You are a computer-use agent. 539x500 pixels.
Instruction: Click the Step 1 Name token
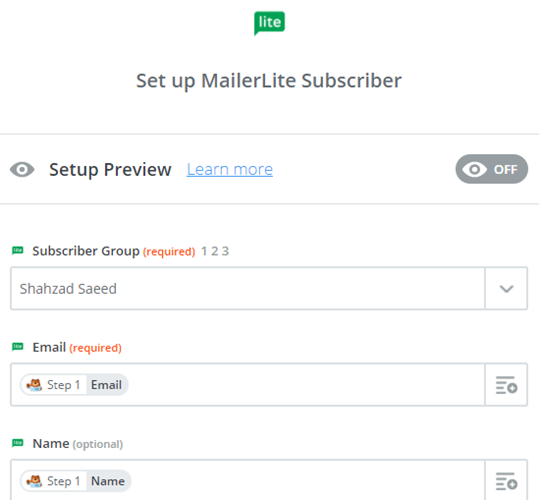[x=76, y=481]
